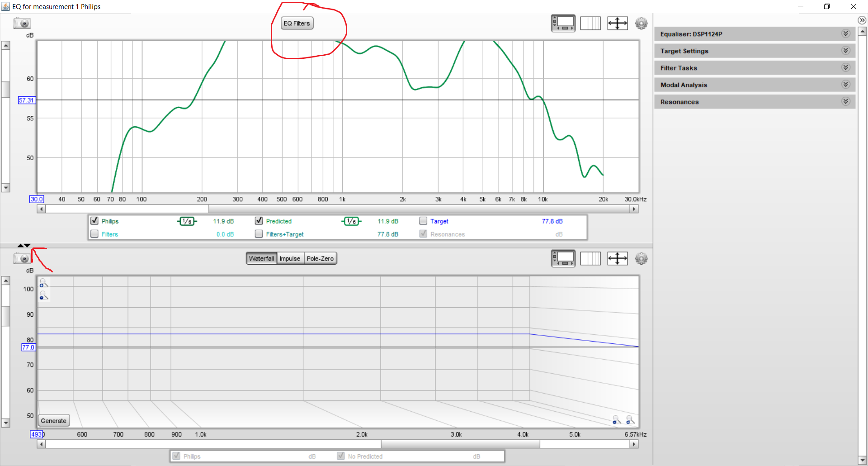Click Philips 11.9 dB legend value
The width and height of the screenshot is (868, 466).
[x=223, y=221]
